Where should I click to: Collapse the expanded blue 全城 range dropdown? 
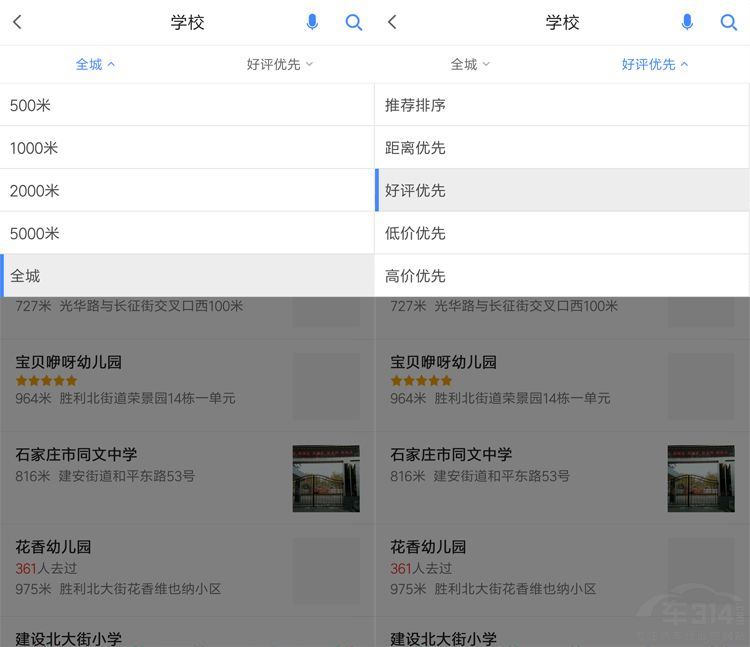pyautogui.click(x=95, y=64)
